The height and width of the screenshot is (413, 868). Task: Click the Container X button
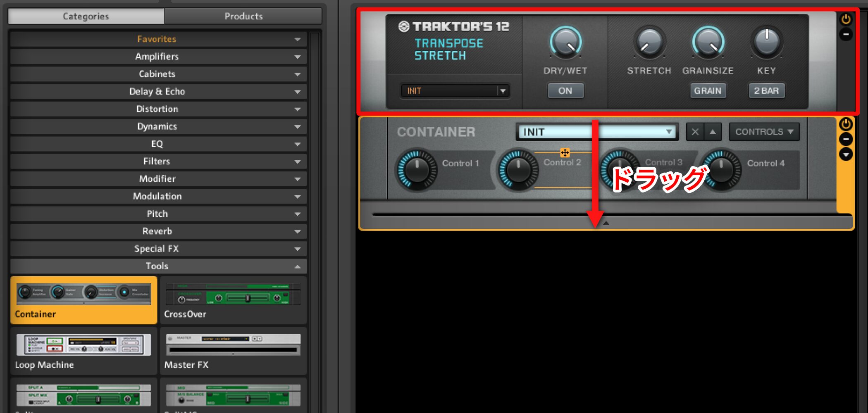coord(695,132)
